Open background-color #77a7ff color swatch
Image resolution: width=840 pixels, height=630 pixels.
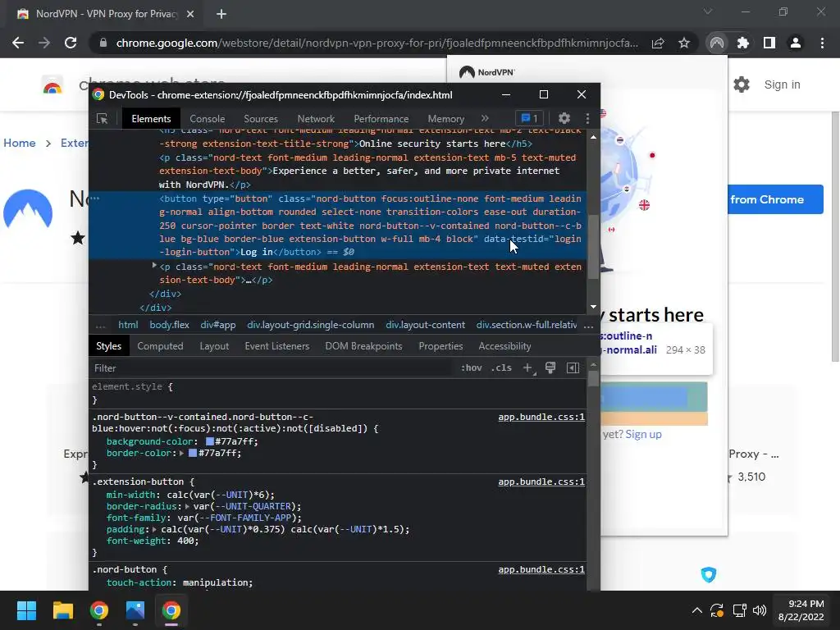coord(210,441)
